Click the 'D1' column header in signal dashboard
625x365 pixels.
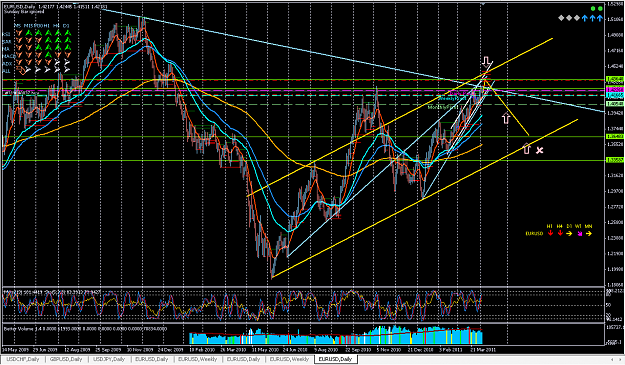(x=66, y=26)
